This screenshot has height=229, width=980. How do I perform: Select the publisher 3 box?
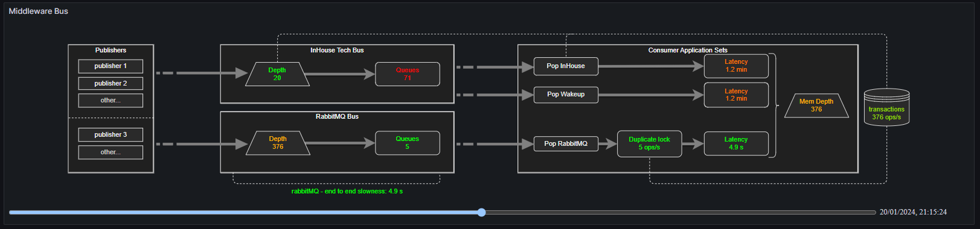coord(110,134)
